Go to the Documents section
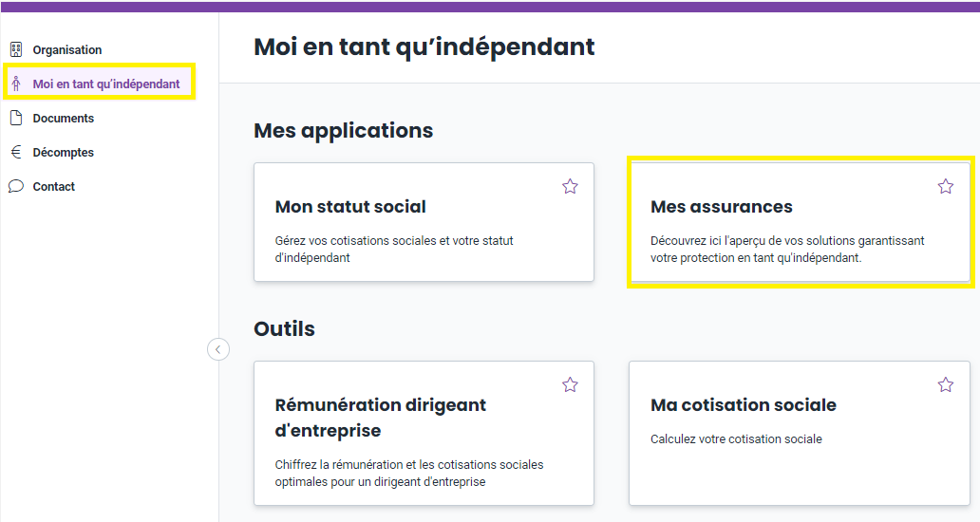 coord(63,118)
